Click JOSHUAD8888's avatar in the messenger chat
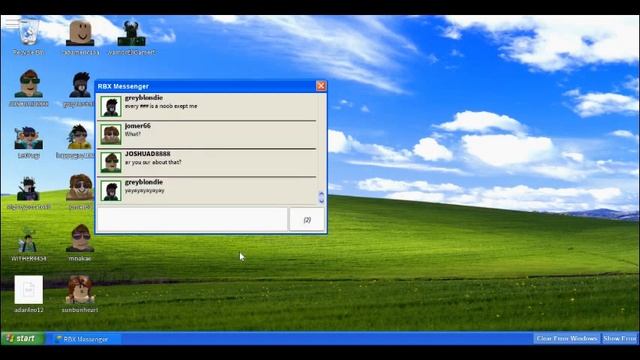Viewport: 640px width, 360px height. (x=111, y=162)
